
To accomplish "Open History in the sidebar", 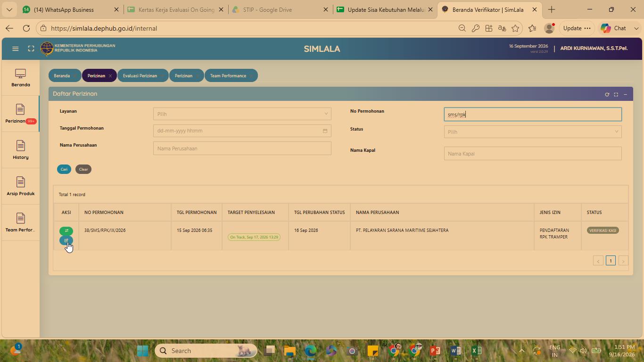I will 21,150.
